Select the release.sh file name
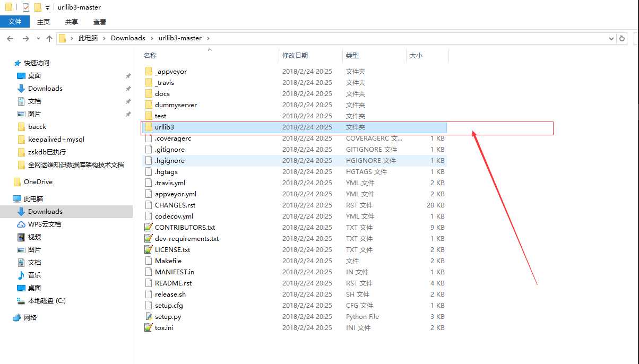 170,294
